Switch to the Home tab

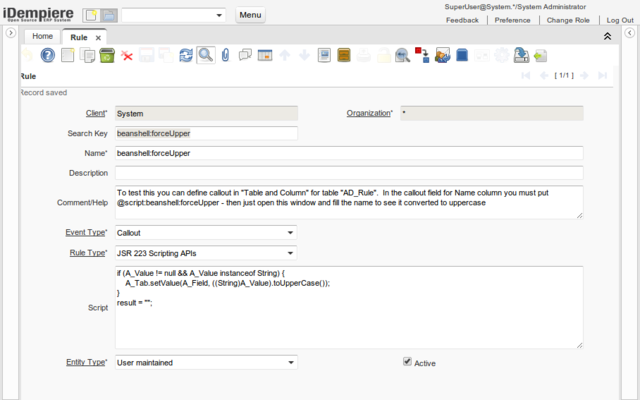coord(42,36)
